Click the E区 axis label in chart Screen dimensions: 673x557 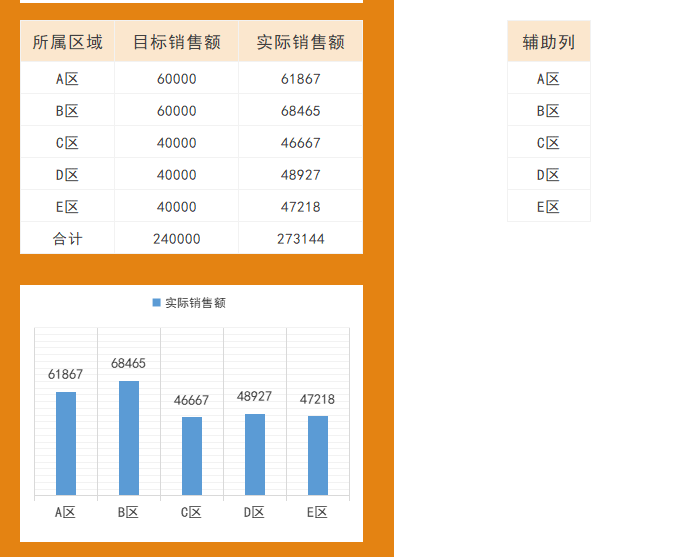click(317, 512)
